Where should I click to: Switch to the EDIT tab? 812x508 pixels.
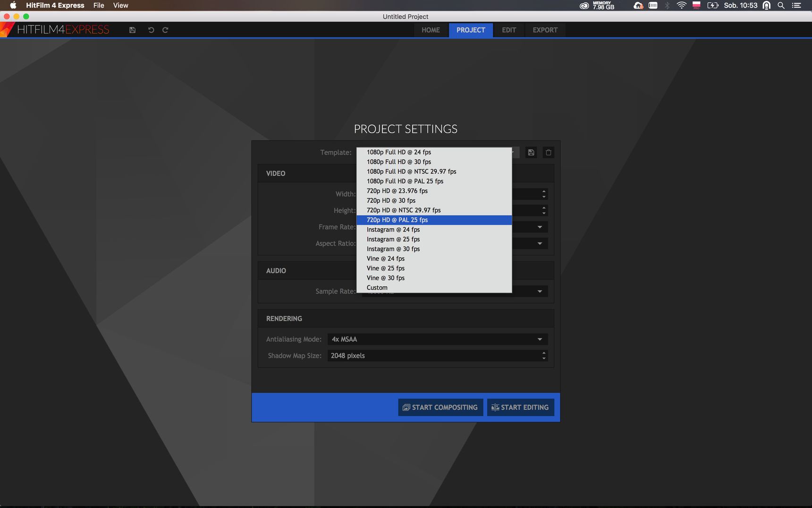(x=509, y=30)
